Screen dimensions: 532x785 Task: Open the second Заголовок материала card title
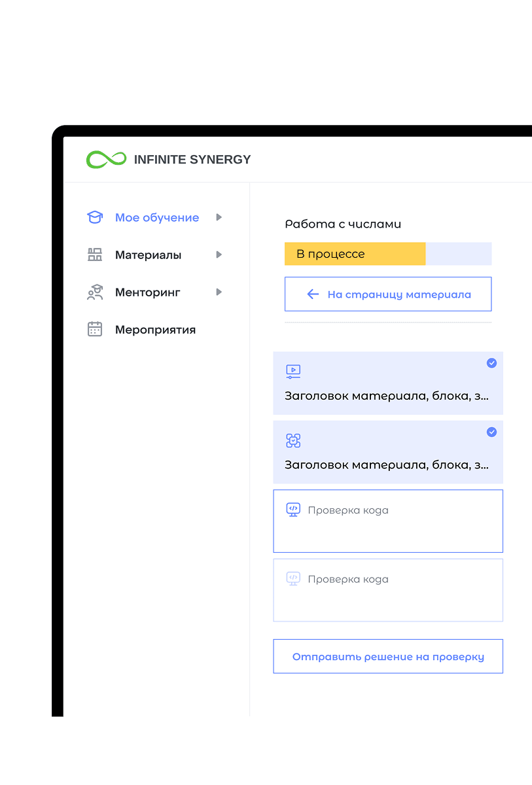(387, 465)
